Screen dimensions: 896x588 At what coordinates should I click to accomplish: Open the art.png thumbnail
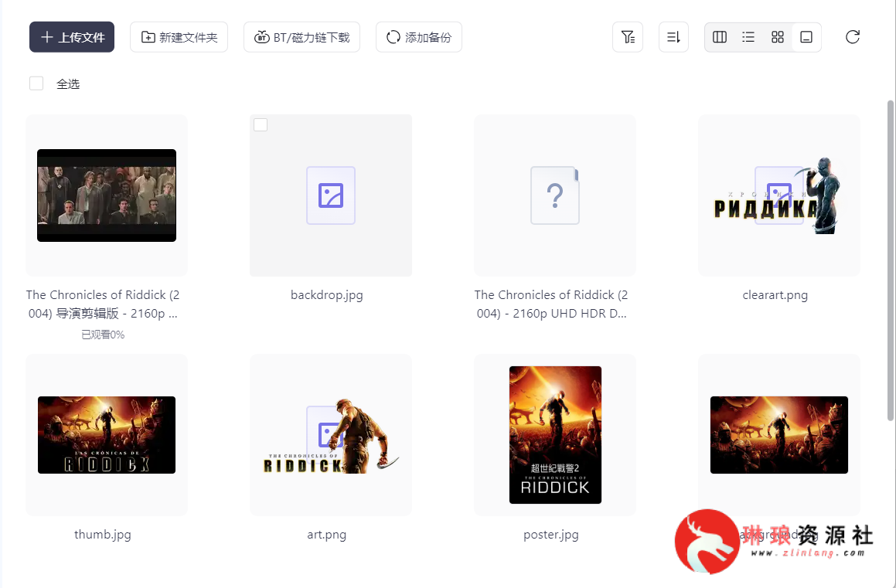pos(331,435)
